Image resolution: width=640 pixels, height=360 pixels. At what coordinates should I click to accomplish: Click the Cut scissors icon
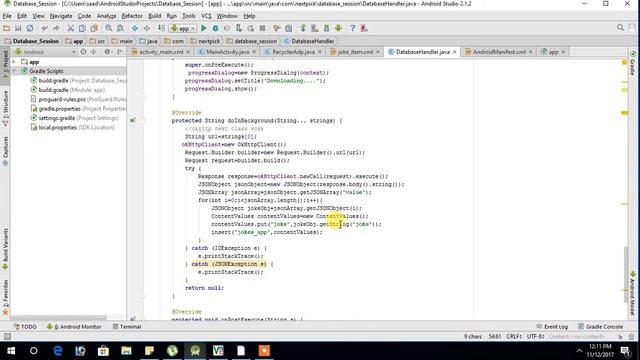coord(71,28)
